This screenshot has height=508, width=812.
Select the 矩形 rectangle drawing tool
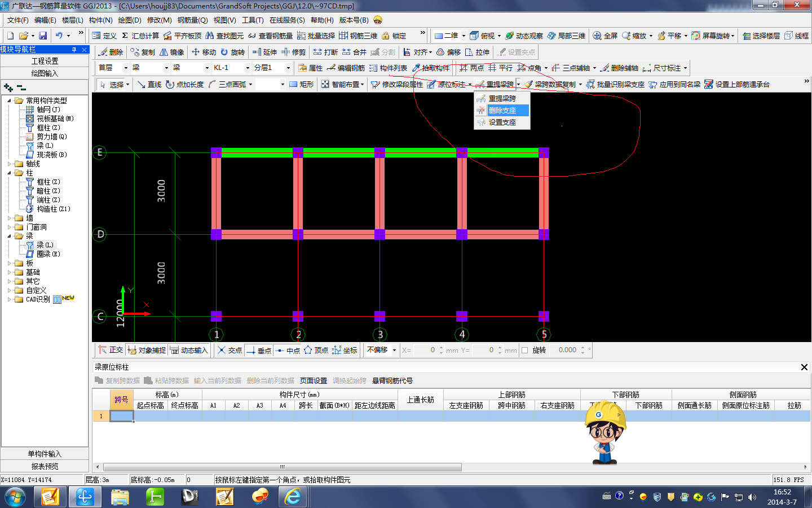(301, 84)
